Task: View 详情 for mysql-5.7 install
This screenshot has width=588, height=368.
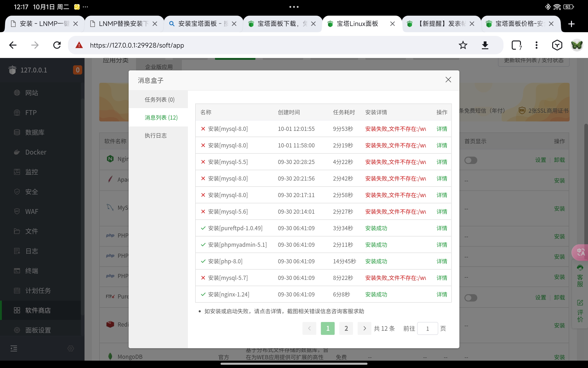Action: coord(442,278)
